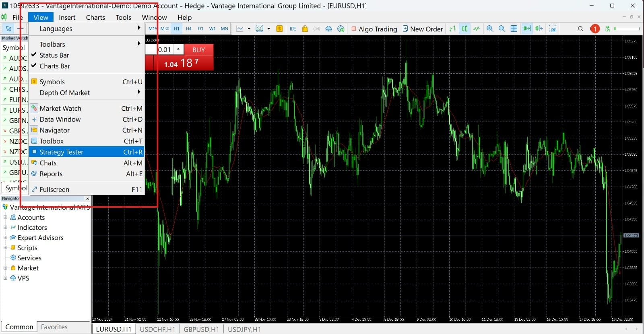Zoom in on the chart

coord(490,29)
